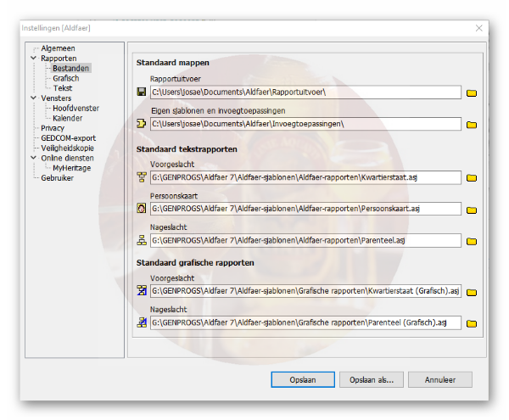The height and width of the screenshot is (420, 509).
Task: Browse folder for Eigen sjablonen en invoegtoepassingen
Action: point(473,124)
